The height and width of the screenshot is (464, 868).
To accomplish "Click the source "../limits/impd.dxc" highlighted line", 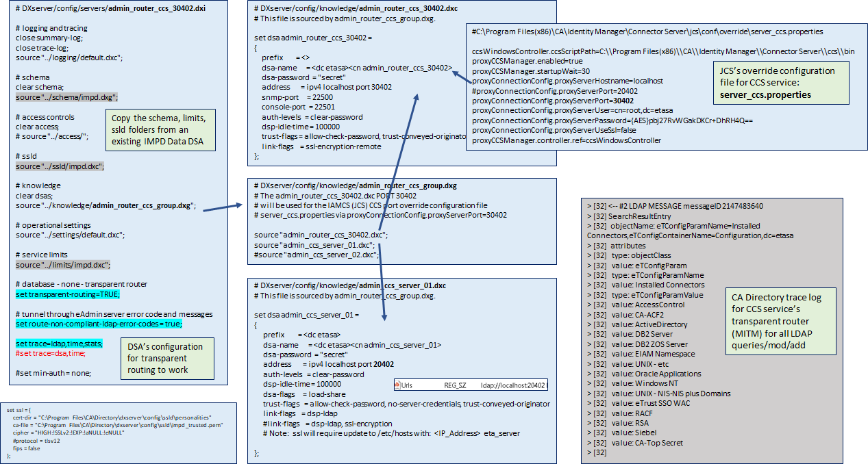I will point(62,265).
